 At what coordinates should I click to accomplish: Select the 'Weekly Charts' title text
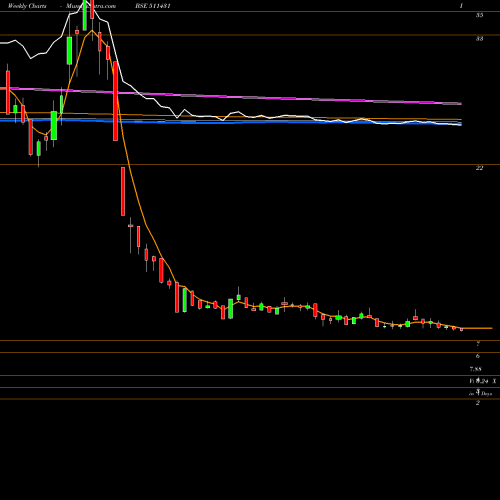[x=27, y=6]
